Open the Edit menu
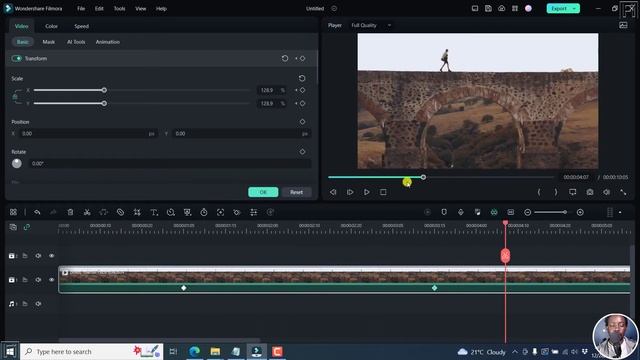 tap(99, 9)
